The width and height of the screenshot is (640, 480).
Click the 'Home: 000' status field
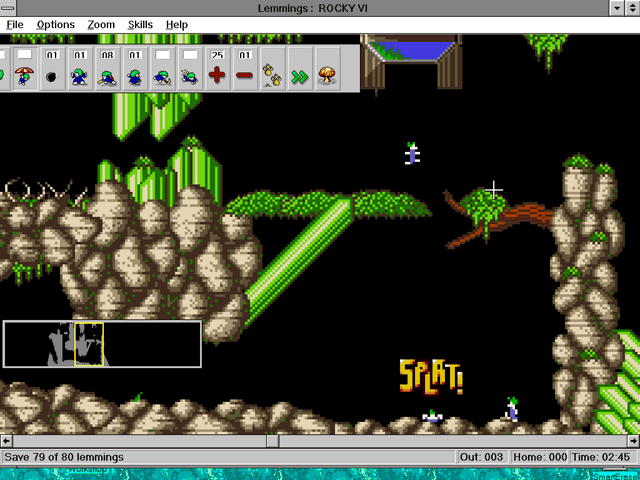pyautogui.click(x=540, y=457)
